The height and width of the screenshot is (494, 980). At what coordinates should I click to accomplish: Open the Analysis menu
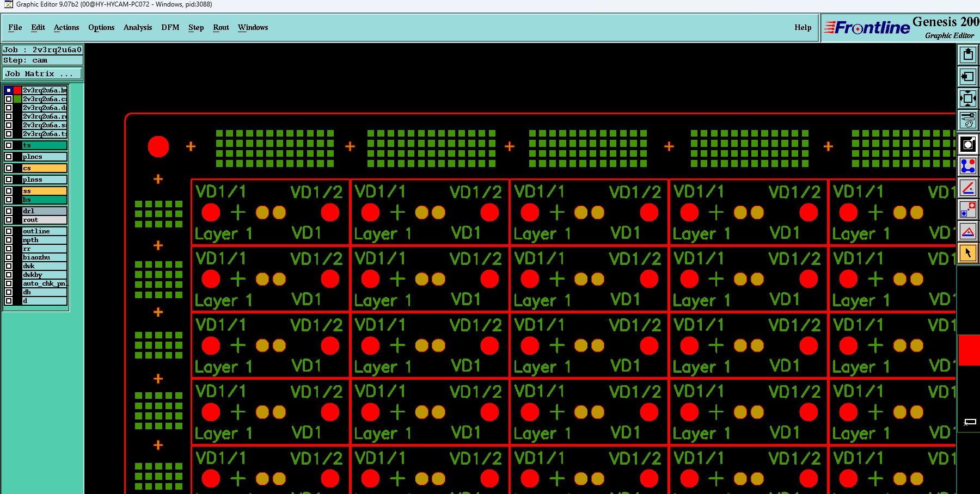138,27
